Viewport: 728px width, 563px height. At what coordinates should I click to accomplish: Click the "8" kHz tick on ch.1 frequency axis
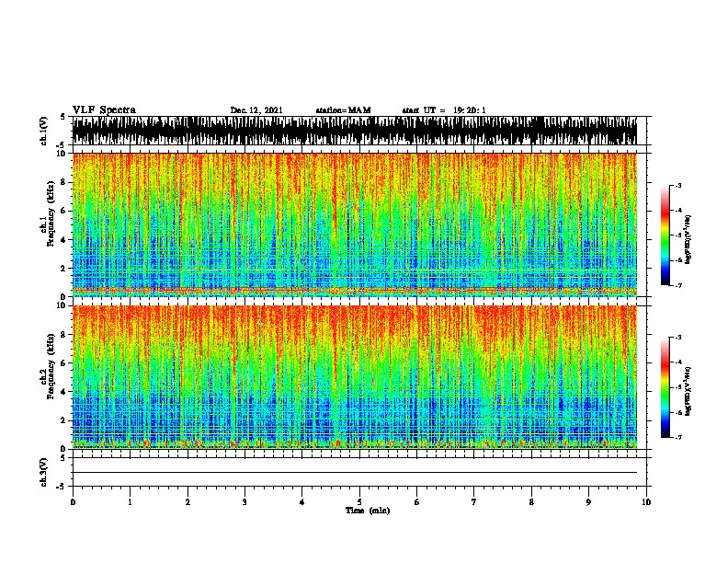point(64,182)
